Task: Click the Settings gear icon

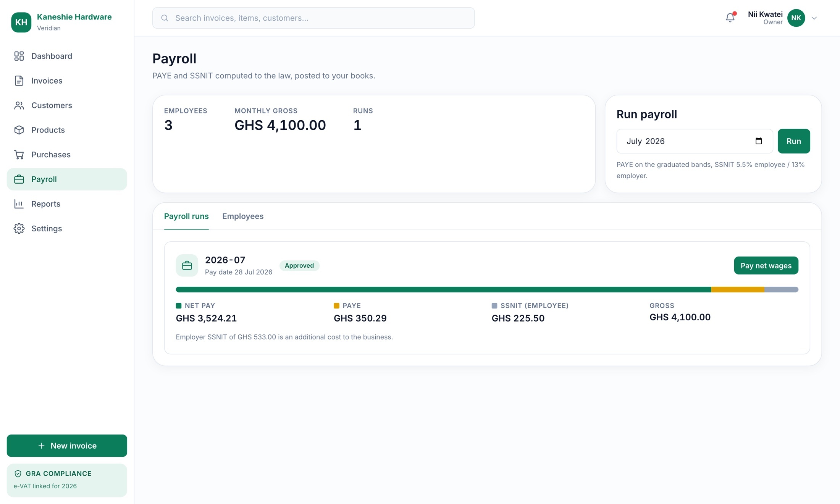Action: [19, 228]
